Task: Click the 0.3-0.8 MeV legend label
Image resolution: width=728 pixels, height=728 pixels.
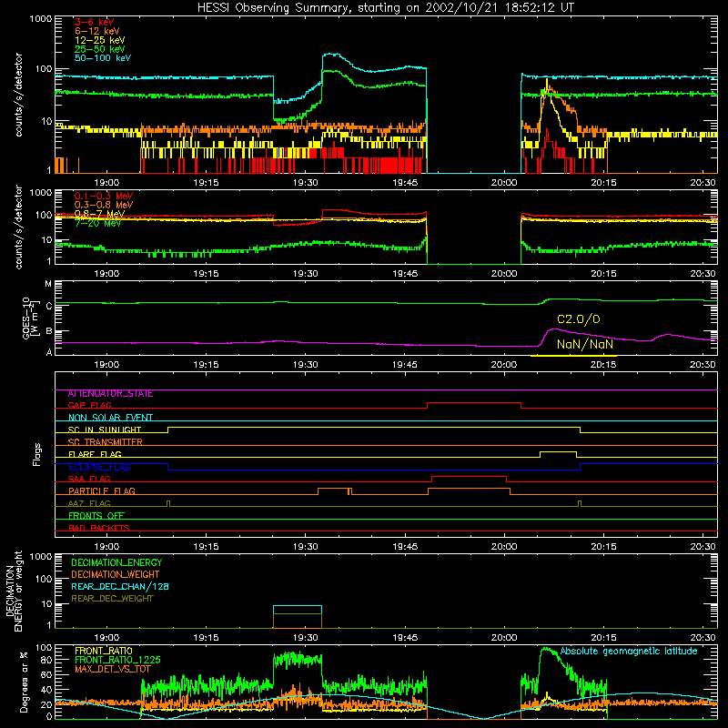Action: pyautogui.click(x=104, y=205)
